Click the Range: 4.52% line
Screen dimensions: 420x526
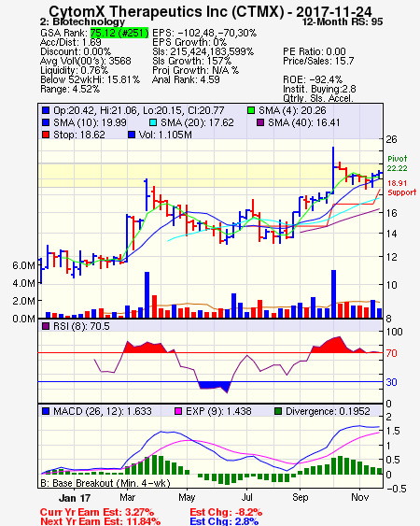pos(70,90)
